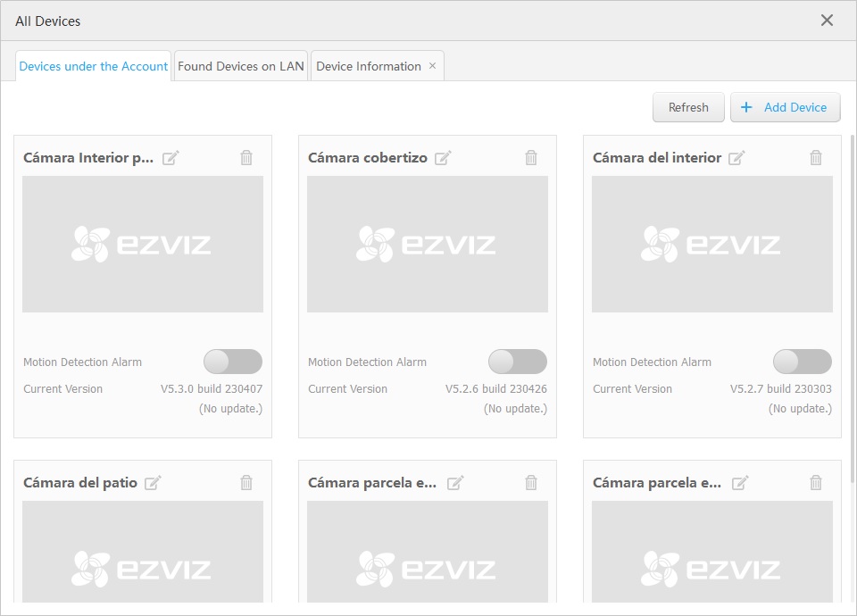Viewport: 857px width, 616px height.
Task: Close the Device Information tab
Action: (433, 66)
